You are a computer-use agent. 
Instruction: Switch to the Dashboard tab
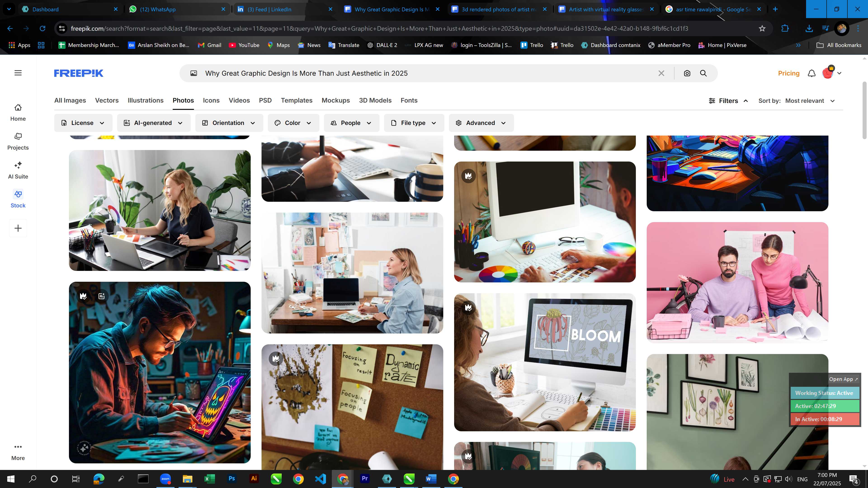click(70, 9)
